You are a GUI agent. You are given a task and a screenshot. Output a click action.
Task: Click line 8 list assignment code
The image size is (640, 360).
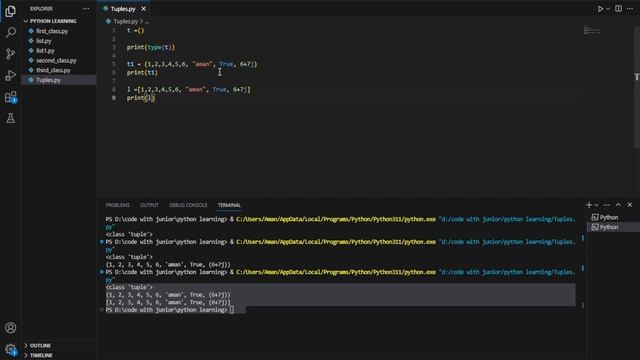(x=189, y=89)
